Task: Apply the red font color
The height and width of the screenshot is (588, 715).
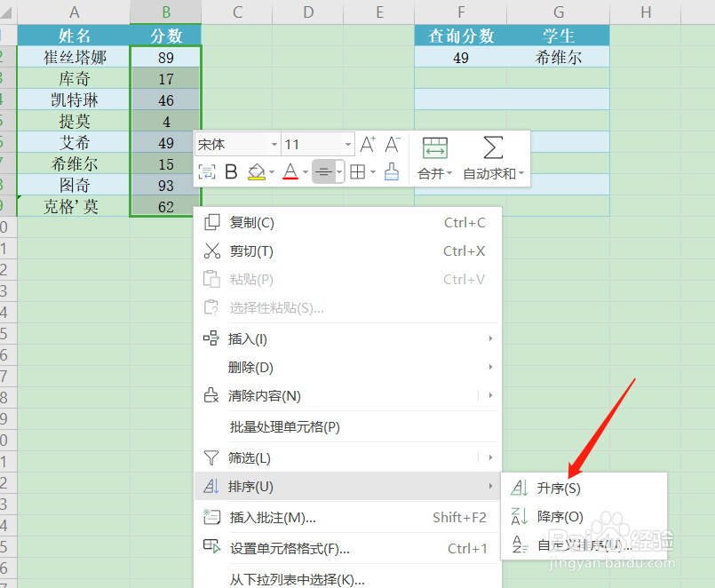Action: (x=290, y=172)
